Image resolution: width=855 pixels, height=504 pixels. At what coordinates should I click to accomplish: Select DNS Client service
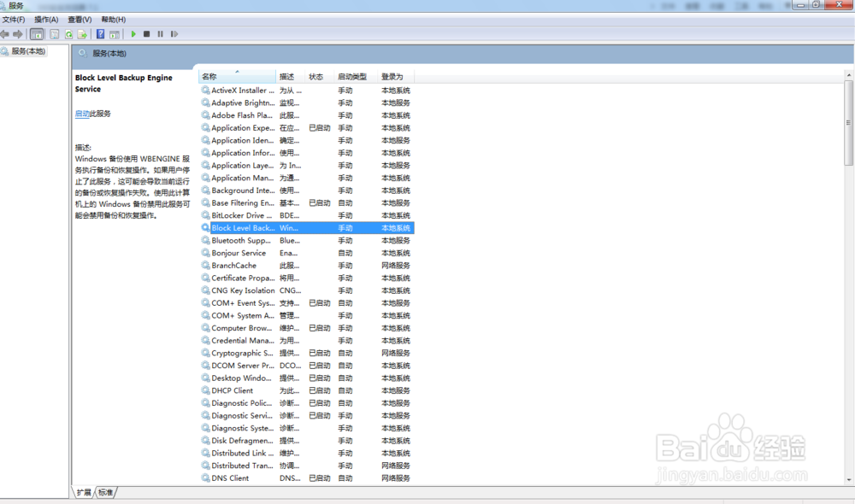point(306,478)
